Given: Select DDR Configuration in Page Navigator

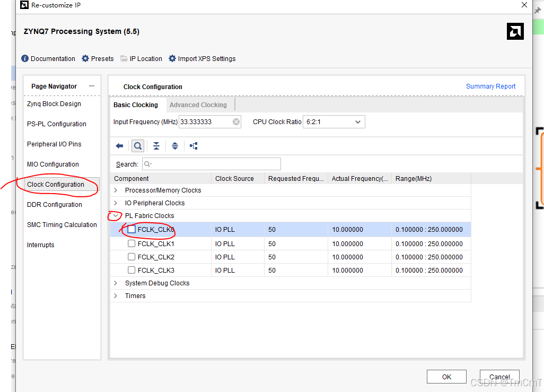Looking at the screenshot, I should (55, 205).
